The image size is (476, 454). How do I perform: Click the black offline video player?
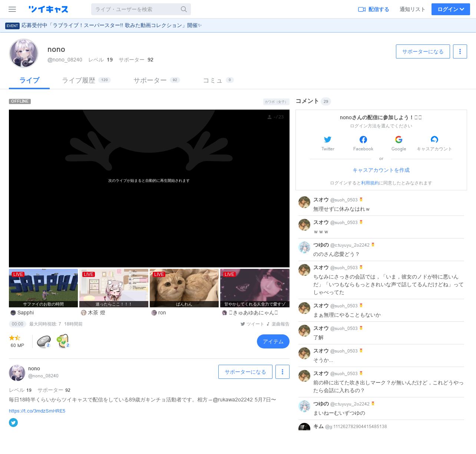tap(149, 188)
